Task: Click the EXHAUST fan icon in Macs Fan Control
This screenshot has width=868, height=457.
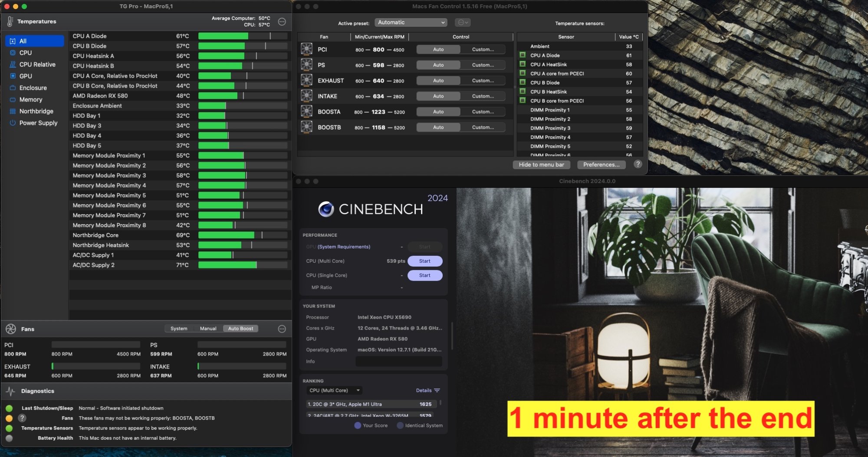Action: click(x=307, y=81)
